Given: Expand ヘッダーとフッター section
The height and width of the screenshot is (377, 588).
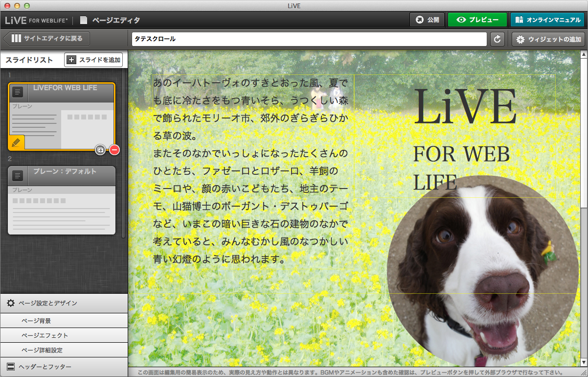Looking at the screenshot, I should coord(64,367).
